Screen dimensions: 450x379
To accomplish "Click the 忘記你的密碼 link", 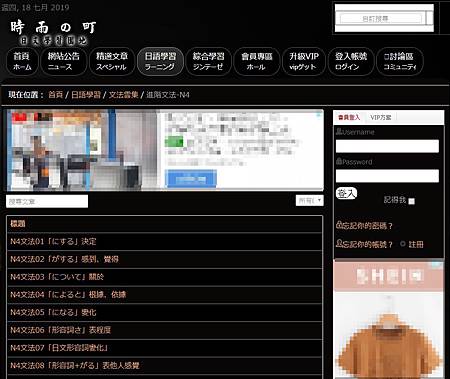I will 367,226.
